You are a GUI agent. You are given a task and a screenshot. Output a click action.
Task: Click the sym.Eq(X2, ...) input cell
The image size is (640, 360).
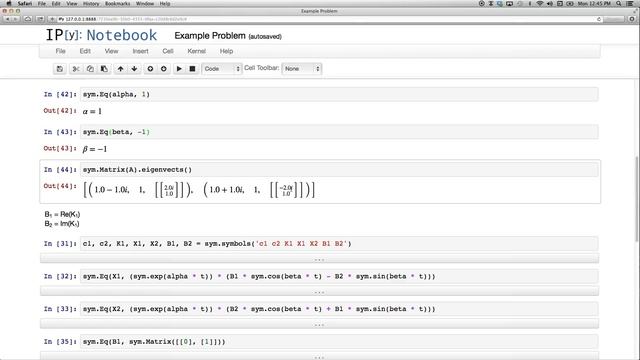click(x=339, y=309)
